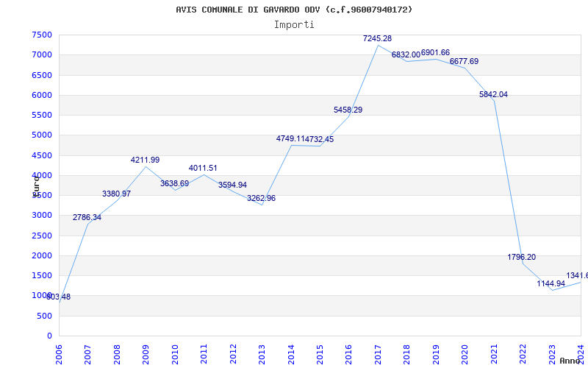Select the 2786.34 data label

87,217
